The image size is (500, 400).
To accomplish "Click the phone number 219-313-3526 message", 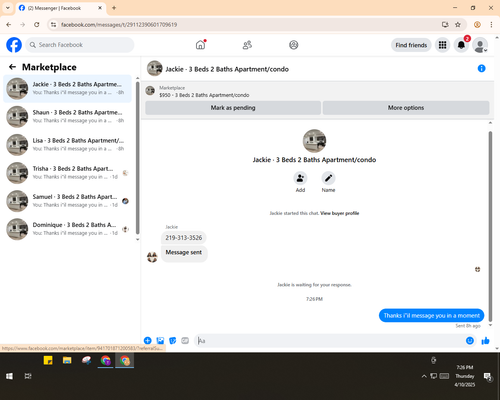I will coord(184,238).
